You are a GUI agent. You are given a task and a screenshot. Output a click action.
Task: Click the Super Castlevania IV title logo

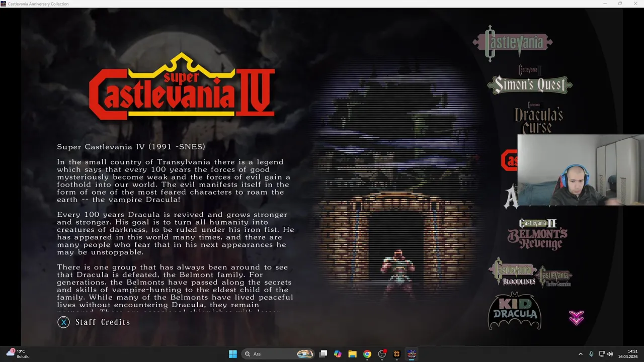(182, 86)
